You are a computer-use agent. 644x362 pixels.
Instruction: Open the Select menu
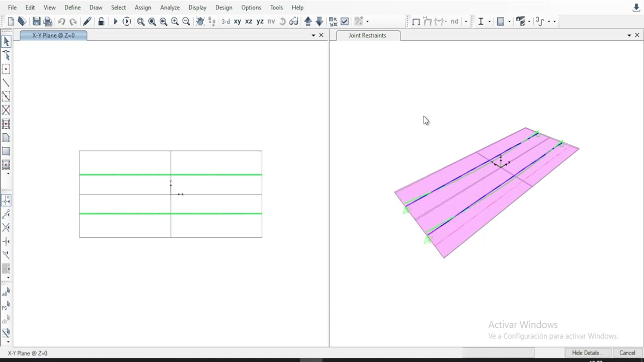click(x=118, y=8)
